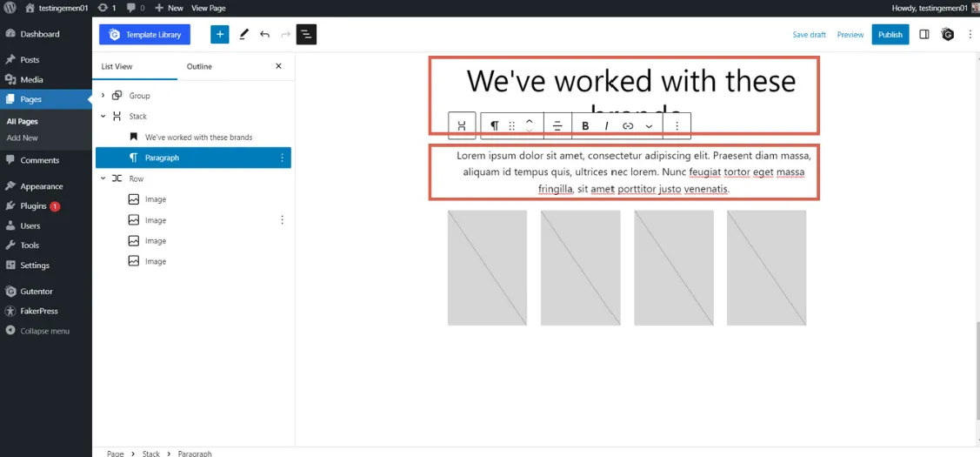Open Settings in sidebar

coord(45,265)
